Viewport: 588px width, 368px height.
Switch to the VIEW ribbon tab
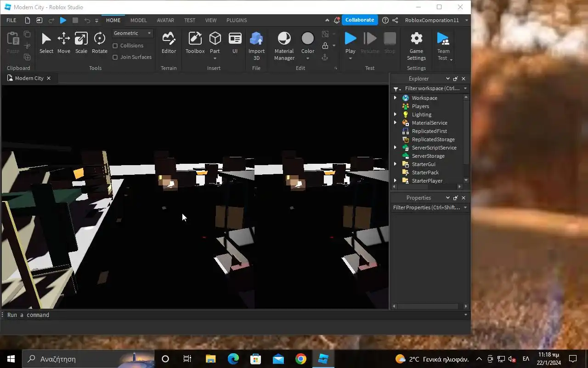click(211, 20)
